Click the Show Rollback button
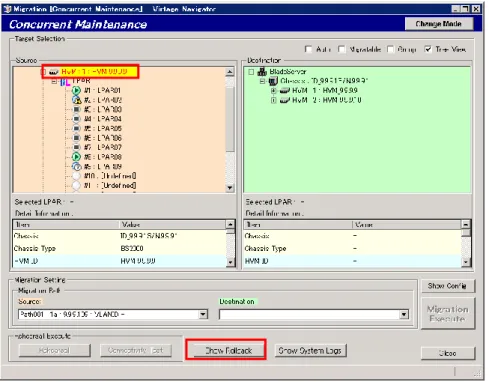 click(x=229, y=350)
